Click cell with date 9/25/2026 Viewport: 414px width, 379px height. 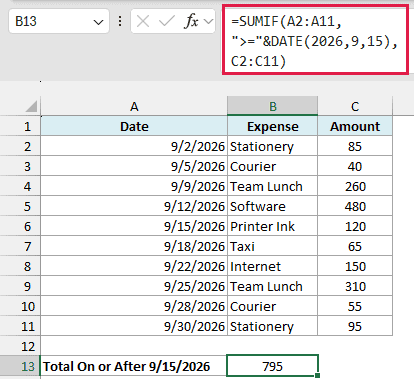[x=134, y=286]
